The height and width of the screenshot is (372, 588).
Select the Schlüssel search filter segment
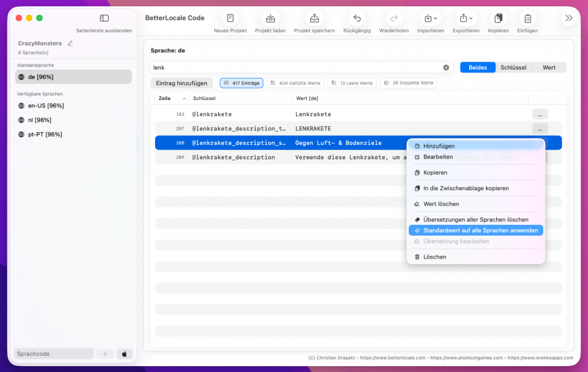[x=513, y=67]
